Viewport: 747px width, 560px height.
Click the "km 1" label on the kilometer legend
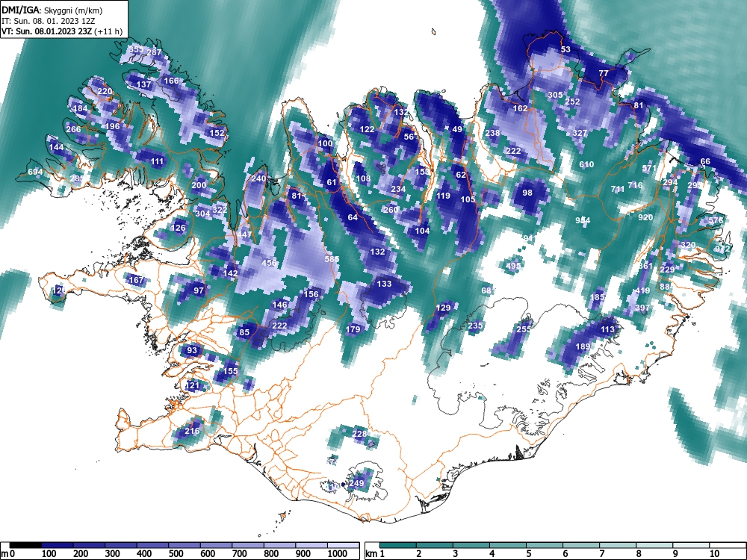click(376, 554)
